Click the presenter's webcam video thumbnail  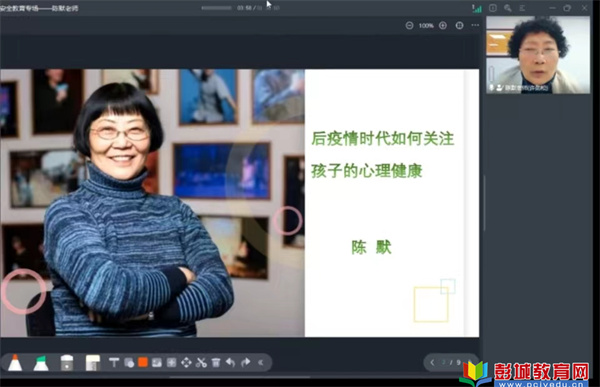click(538, 55)
